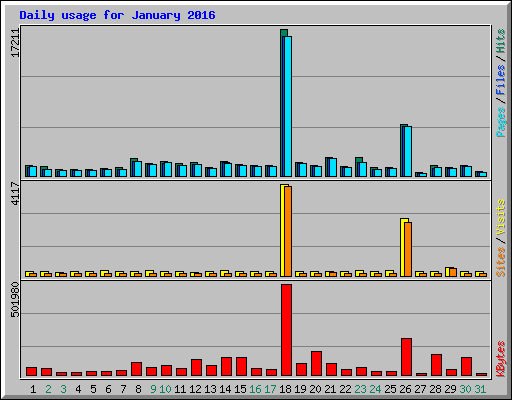Viewport: 512px width, 400px height.
Task: Select the yellow visits bar for day 26
Action: coord(404,247)
